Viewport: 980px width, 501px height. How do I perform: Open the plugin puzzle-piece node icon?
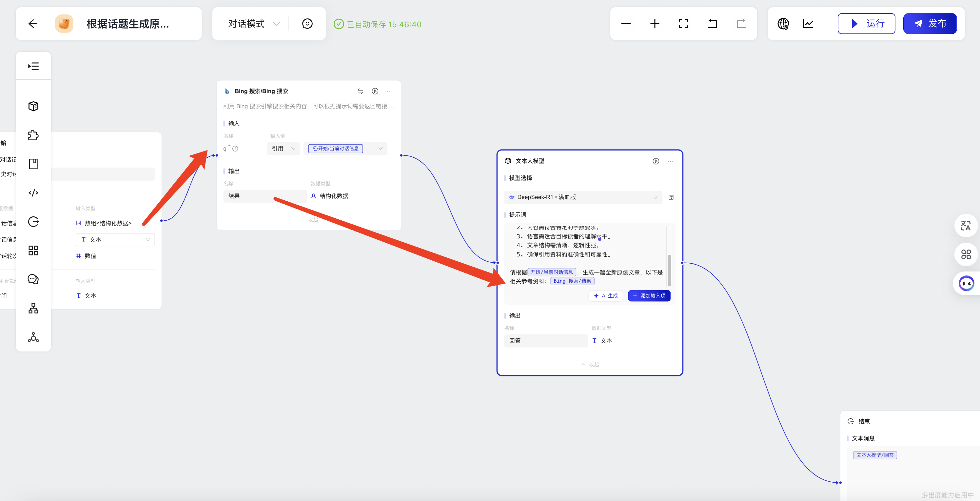(33, 135)
